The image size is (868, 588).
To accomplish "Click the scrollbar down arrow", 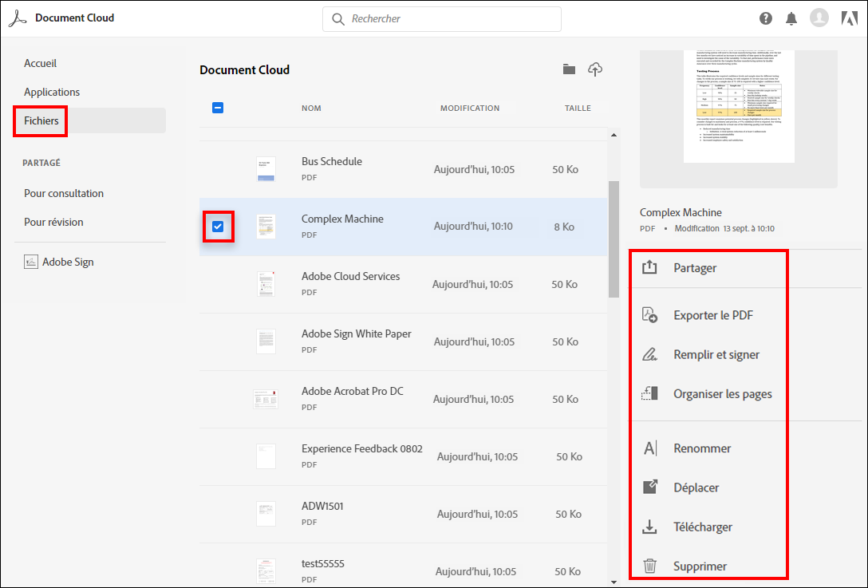I will coord(614,582).
